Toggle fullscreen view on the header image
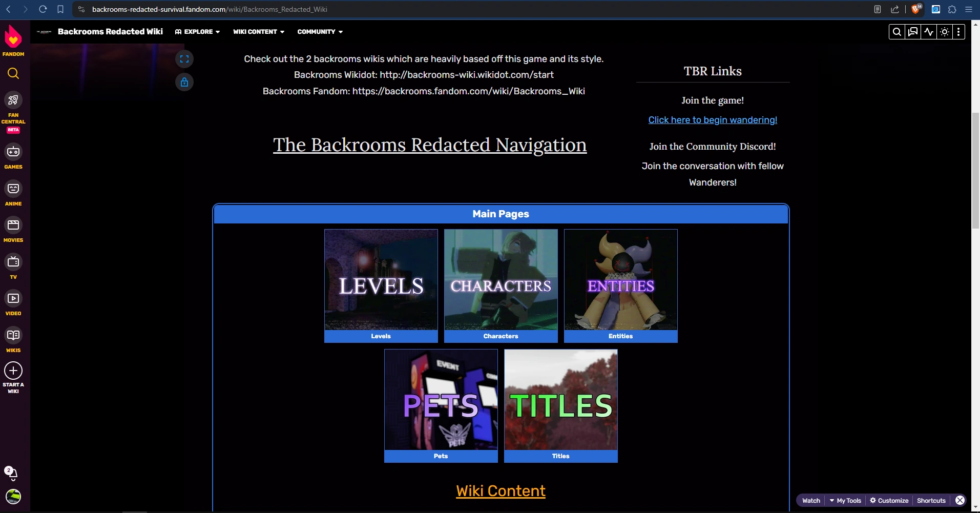 tap(184, 58)
